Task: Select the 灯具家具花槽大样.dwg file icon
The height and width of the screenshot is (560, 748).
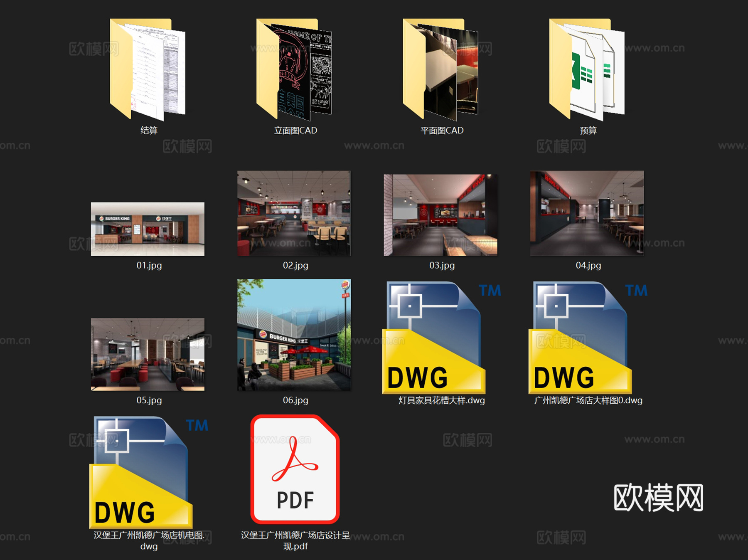Action: 441,337
